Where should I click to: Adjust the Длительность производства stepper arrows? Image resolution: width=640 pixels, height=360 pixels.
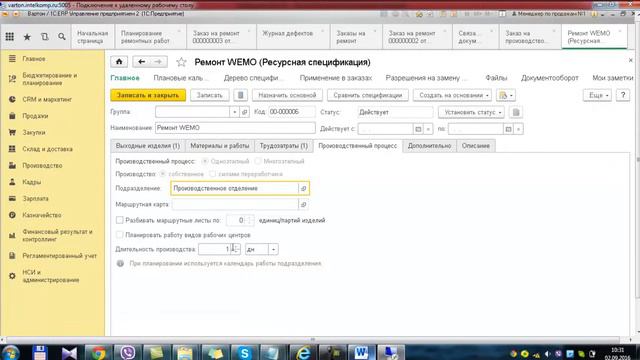pyautogui.click(x=236, y=249)
